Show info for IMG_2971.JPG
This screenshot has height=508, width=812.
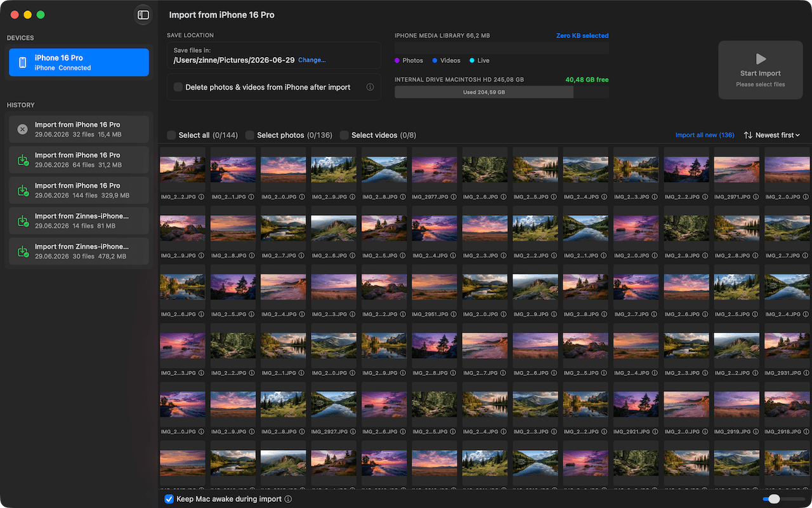click(x=756, y=197)
